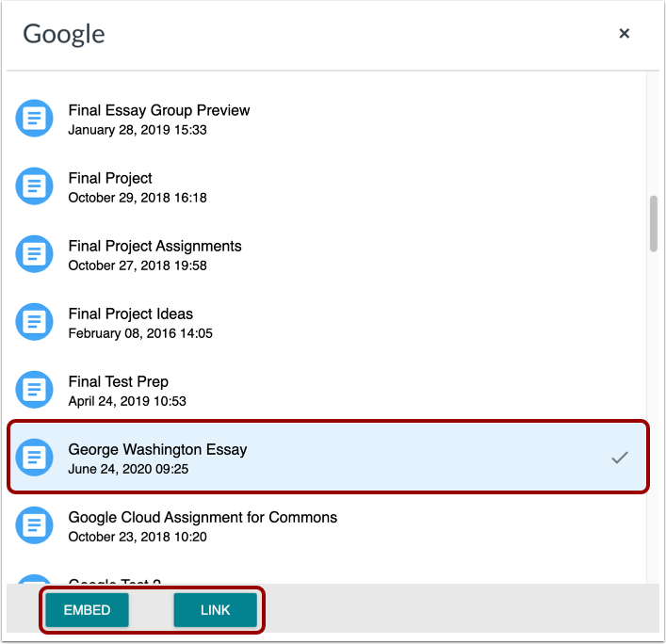Screen dimensions: 666x644
Task: Click the checkmark on George Washington Essay row
Action: [x=620, y=458]
